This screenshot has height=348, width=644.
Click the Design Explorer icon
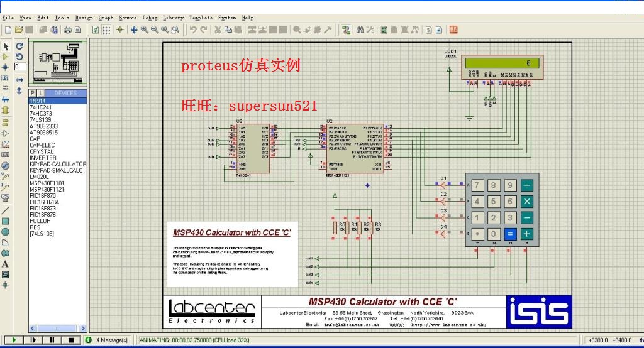tap(384, 30)
